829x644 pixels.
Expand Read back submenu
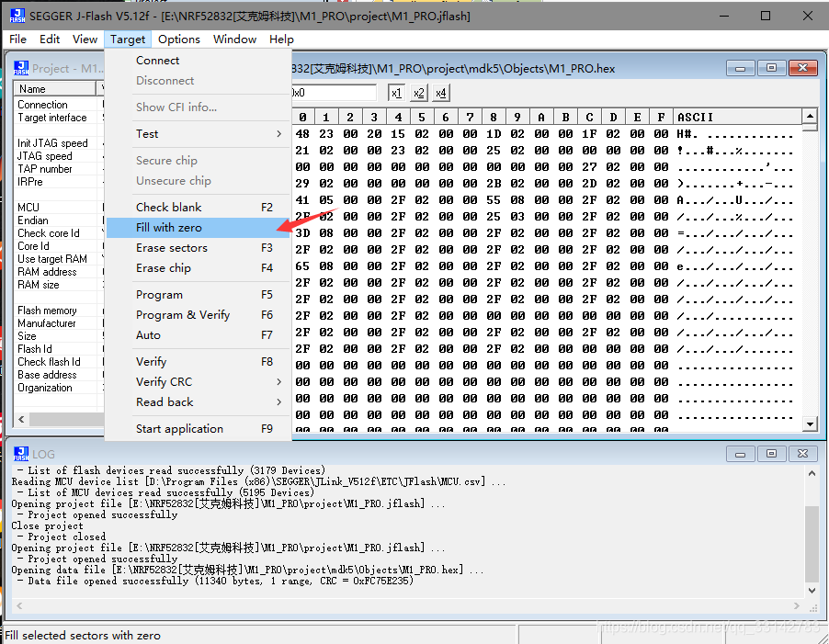(199, 402)
